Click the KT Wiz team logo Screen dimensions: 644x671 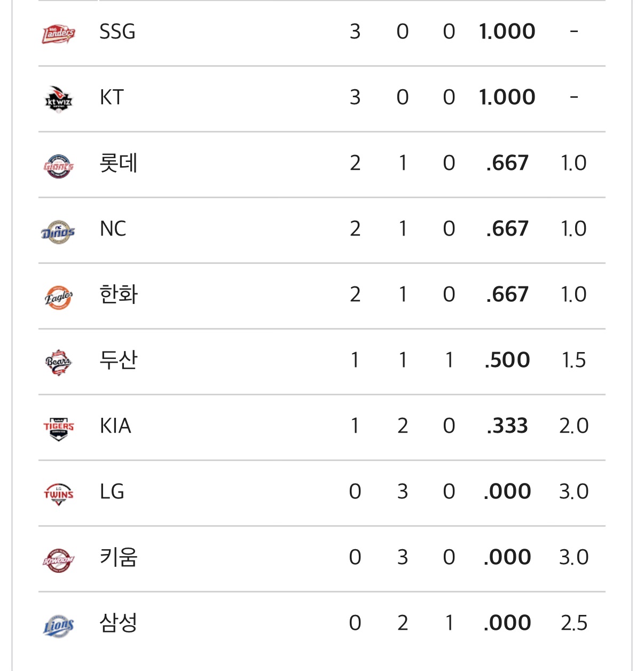click(59, 99)
